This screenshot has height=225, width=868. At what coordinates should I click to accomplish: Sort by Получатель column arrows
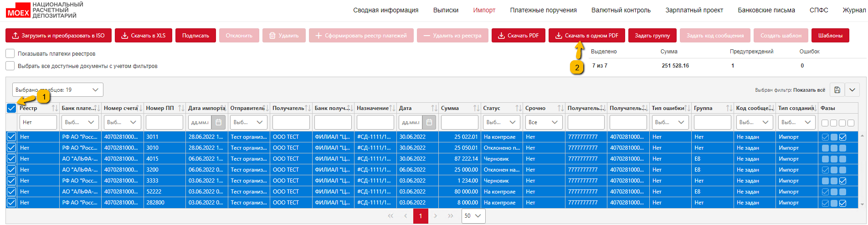308,108
